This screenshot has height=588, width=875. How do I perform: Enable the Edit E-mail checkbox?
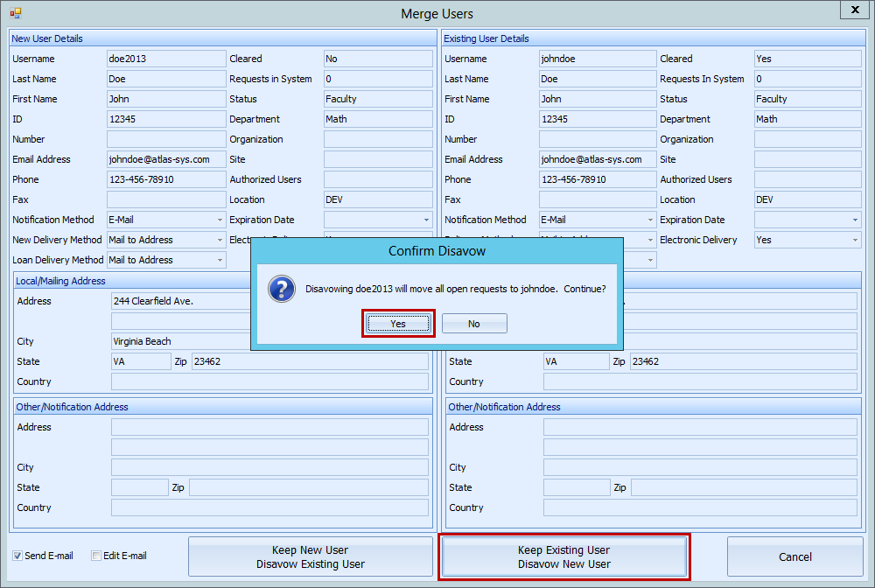click(x=96, y=556)
